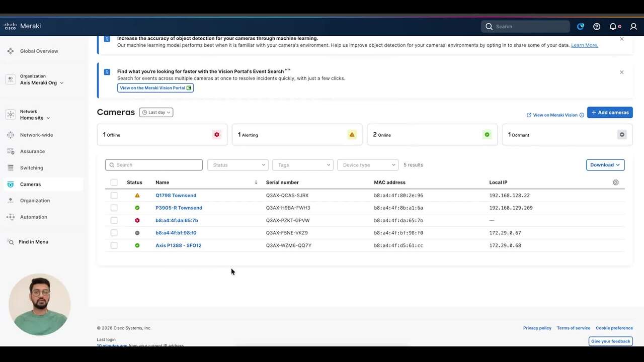Viewport: 644px width, 362px height.
Task: Expand the Status filter dropdown
Action: [237, 165]
